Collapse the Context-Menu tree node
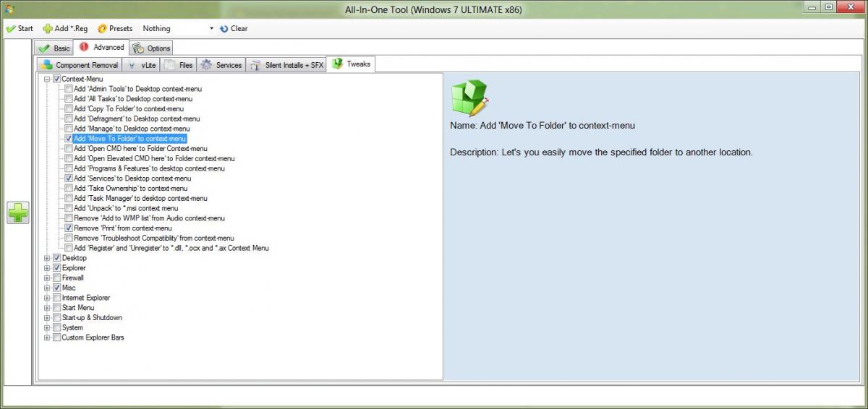Screen dimensions: 868x409 (47, 79)
